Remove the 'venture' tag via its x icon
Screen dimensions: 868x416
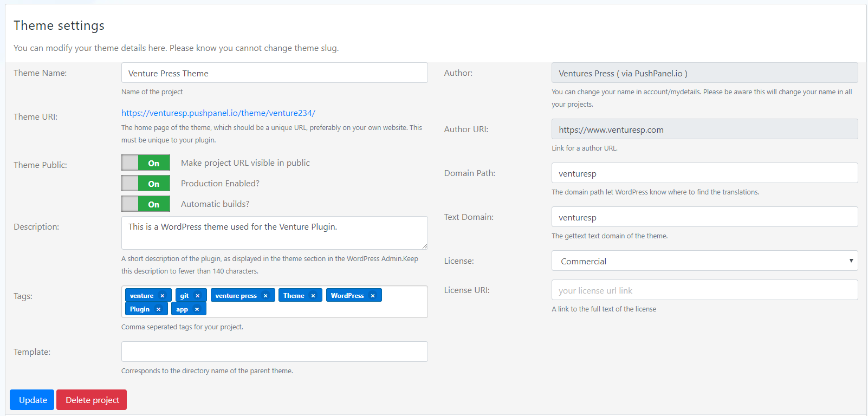(x=162, y=296)
